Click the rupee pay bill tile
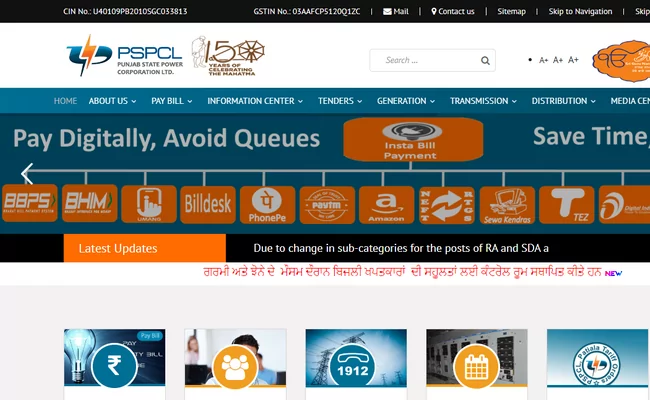This screenshot has height=400, width=650. 114,365
